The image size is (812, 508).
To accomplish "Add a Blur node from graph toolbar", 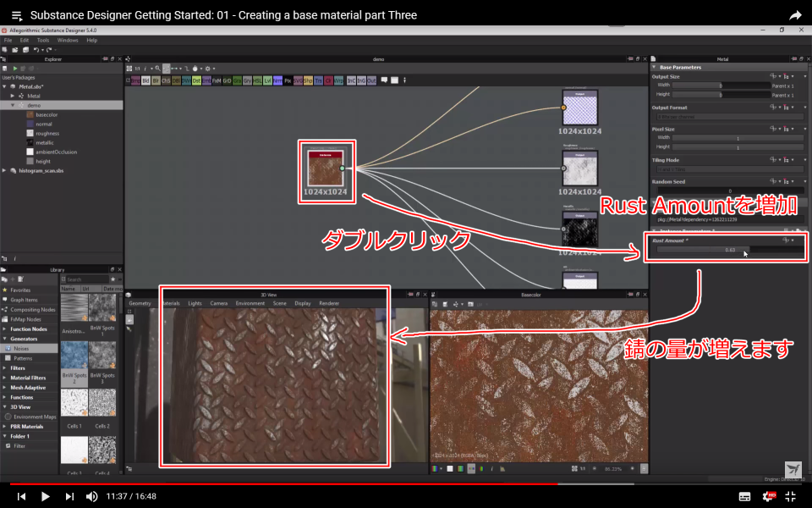I will pyautogui.click(x=156, y=80).
